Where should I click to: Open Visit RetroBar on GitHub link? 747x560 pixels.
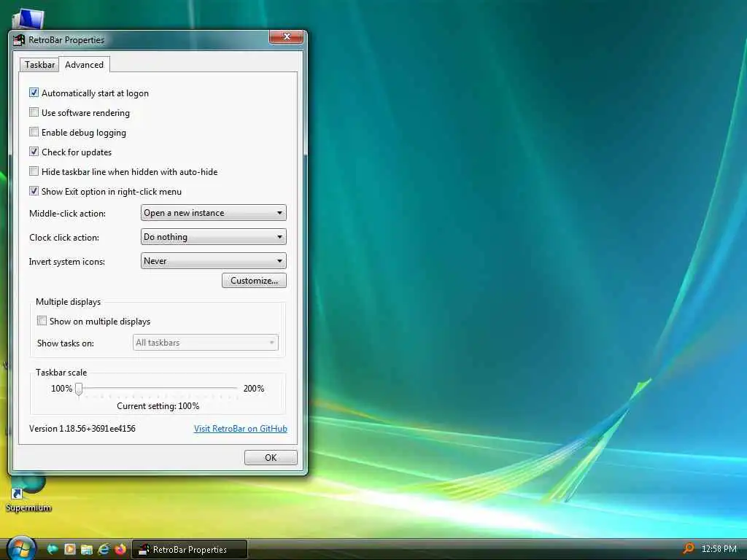(241, 429)
